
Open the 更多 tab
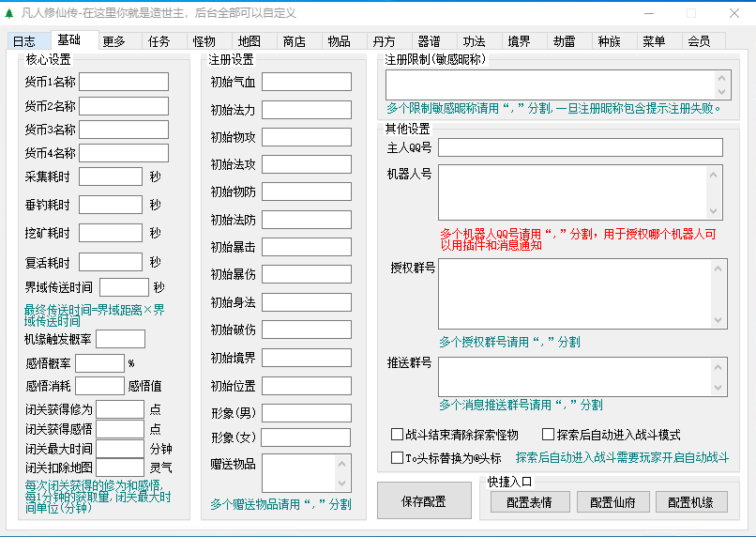pos(119,41)
